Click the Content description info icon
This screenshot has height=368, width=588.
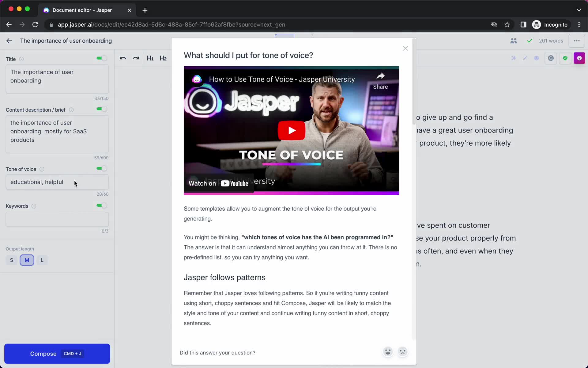pyautogui.click(x=71, y=110)
